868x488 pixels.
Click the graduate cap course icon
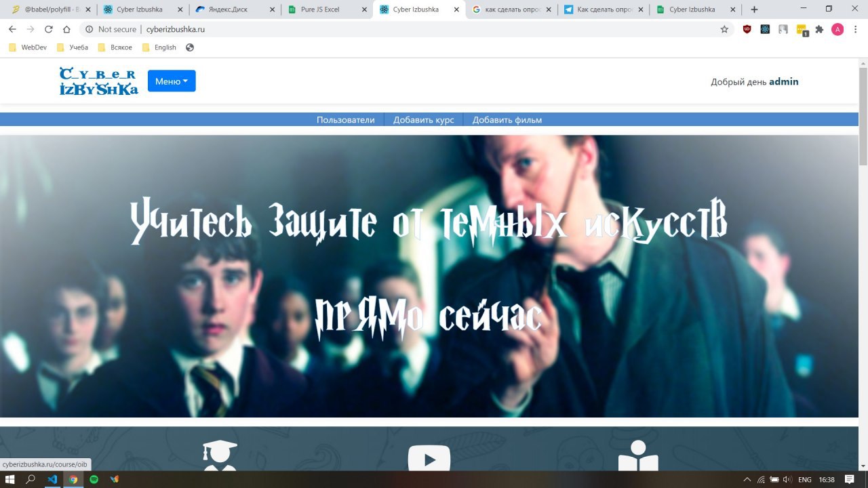pyautogui.click(x=220, y=455)
